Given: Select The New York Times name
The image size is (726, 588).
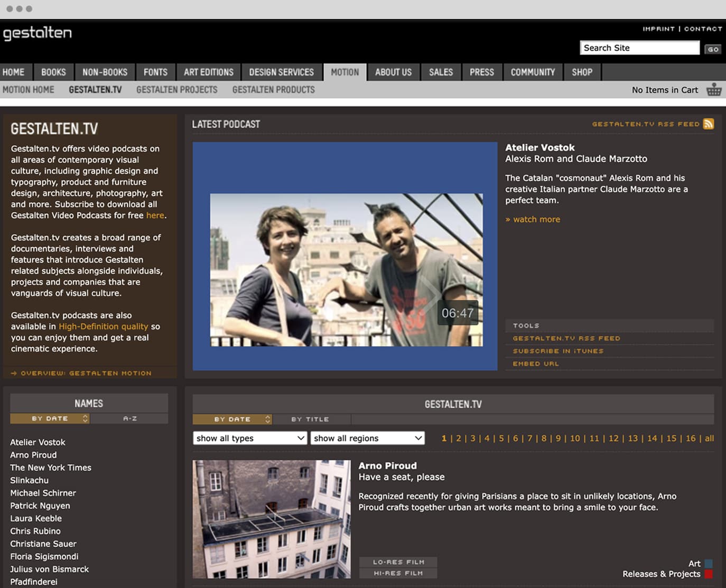Looking at the screenshot, I should [51, 468].
